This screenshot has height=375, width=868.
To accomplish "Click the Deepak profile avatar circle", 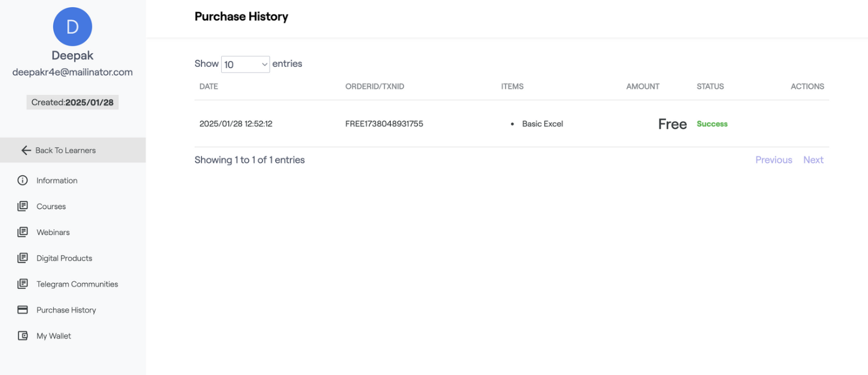I will coord(72,27).
